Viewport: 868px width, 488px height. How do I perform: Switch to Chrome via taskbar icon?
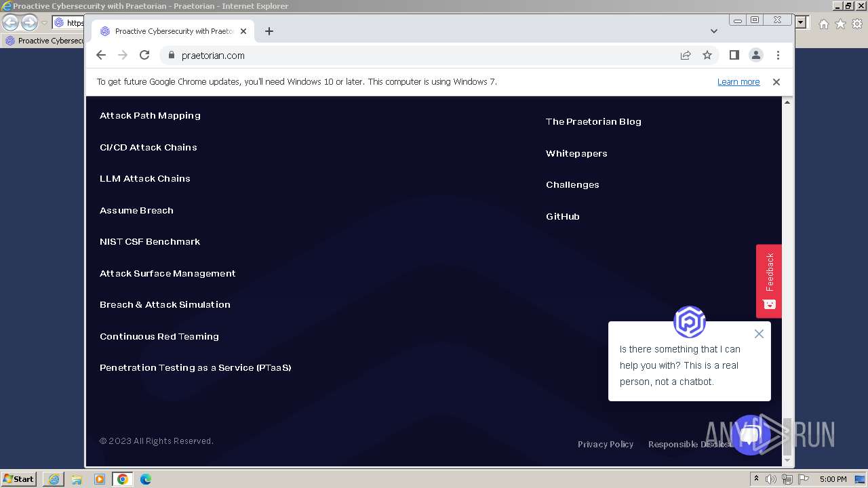(123, 479)
